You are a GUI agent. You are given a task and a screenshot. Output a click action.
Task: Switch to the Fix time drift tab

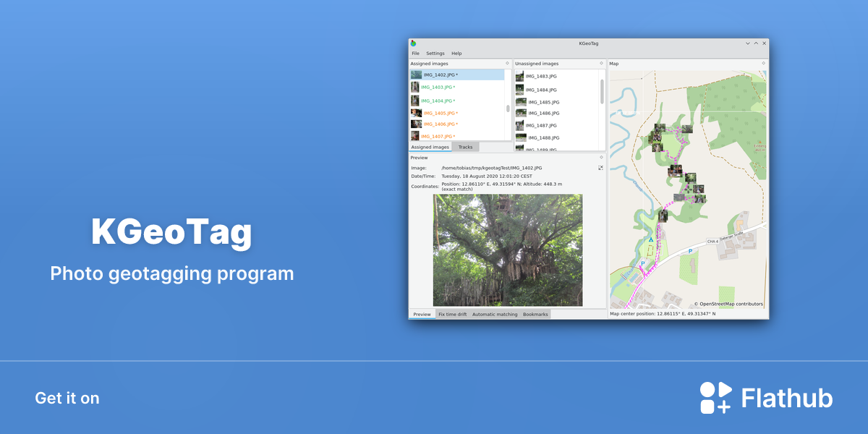[x=452, y=315]
